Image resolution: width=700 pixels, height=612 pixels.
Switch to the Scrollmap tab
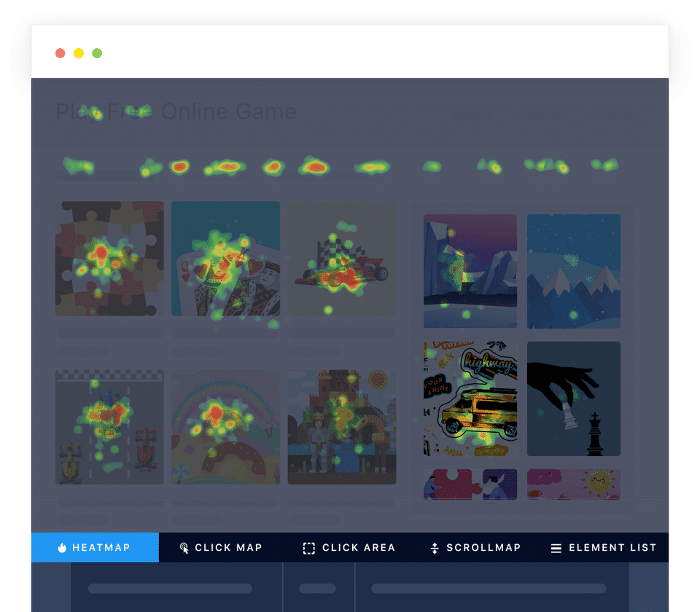[475, 547]
